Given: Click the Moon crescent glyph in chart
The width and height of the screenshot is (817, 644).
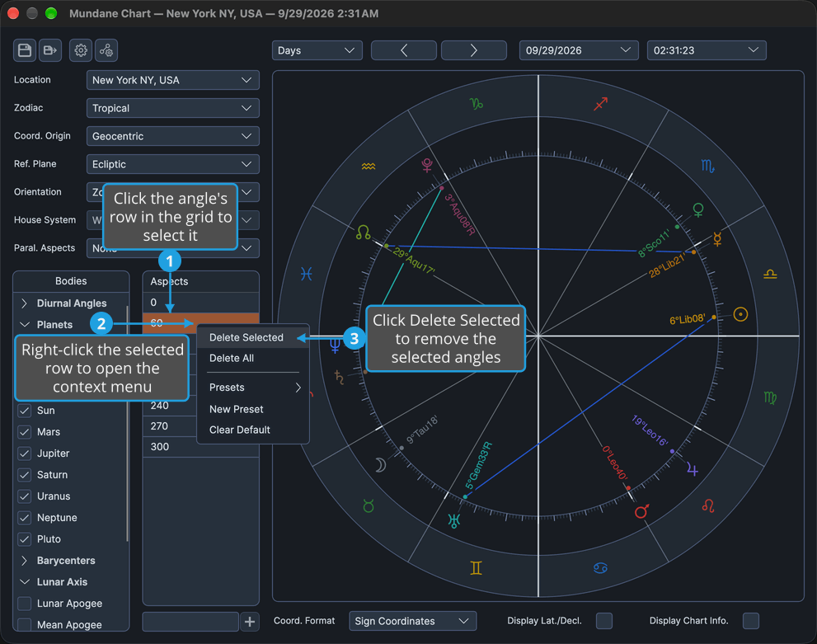Looking at the screenshot, I should click(x=381, y=465).
